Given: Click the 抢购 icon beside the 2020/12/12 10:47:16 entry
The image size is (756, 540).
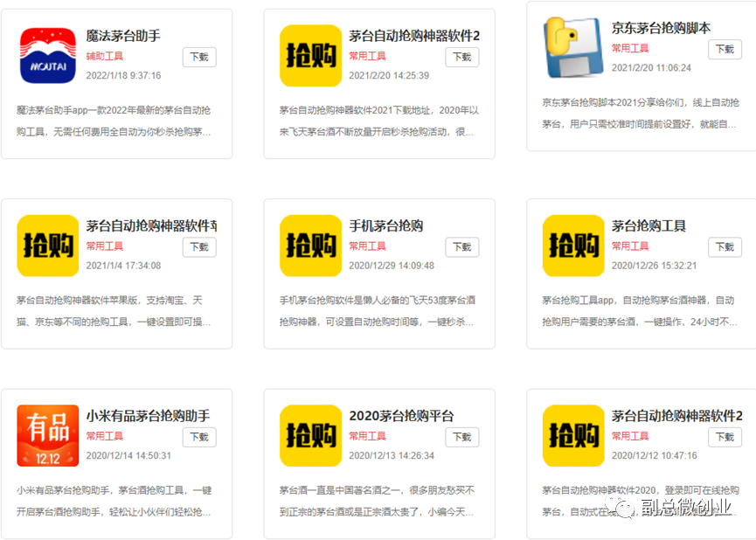Looking at the screenshot, I should (573, 435).
